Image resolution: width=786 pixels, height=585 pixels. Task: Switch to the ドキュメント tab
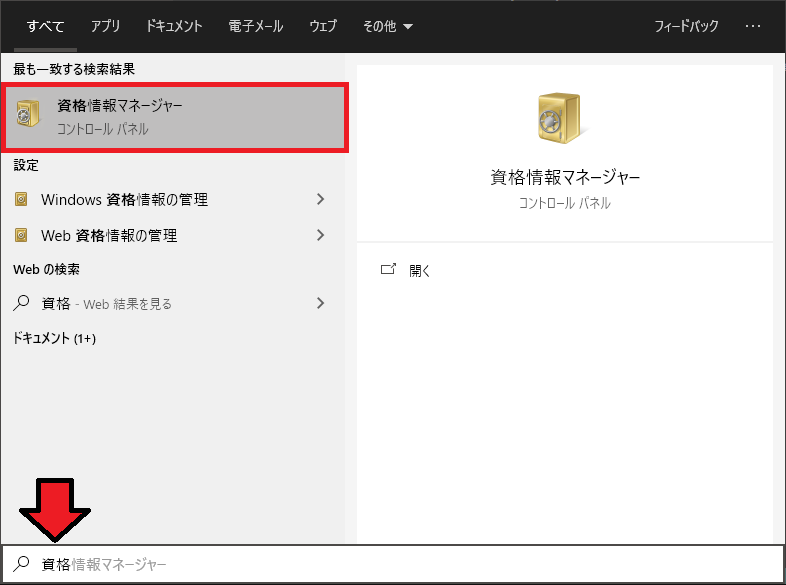coord(174,26)
